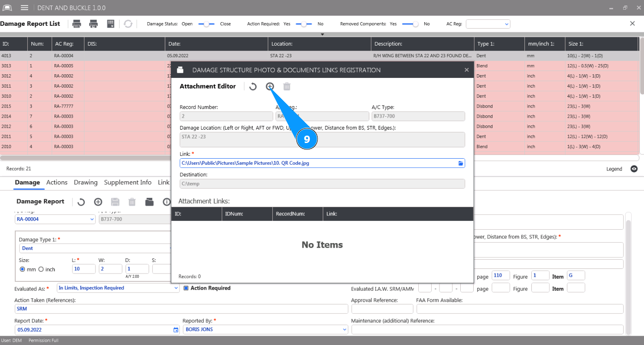
Task: Toggle the Action Required Yes/No switch
Action: pos(304,24)
